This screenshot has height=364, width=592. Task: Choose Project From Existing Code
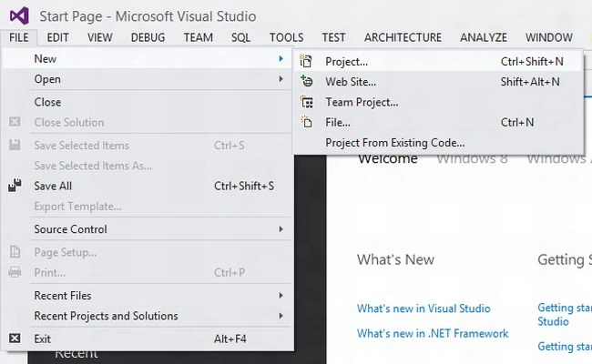pos(395,143)
